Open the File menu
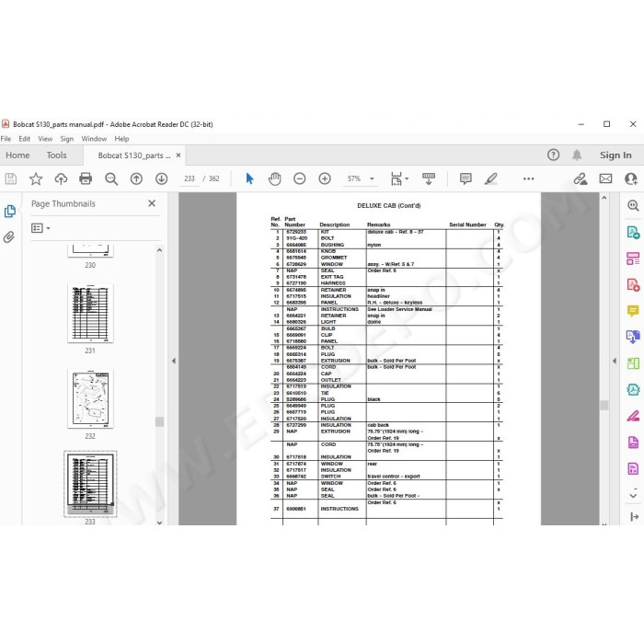 (6, 139)
